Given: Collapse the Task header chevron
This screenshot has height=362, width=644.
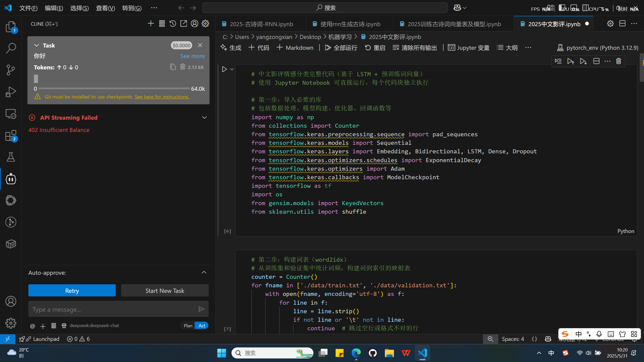Looking at the screenshot, I should pos(36,46).
